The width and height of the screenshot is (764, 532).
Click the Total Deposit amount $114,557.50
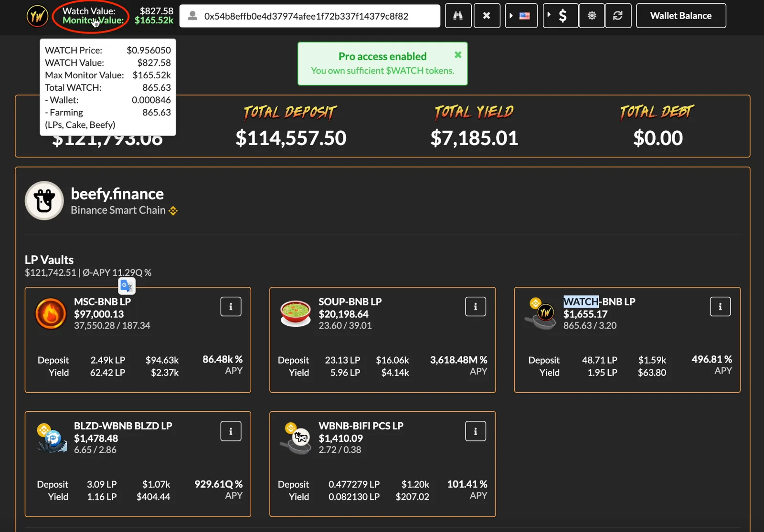pyautogui.click(x=291, y=138)
